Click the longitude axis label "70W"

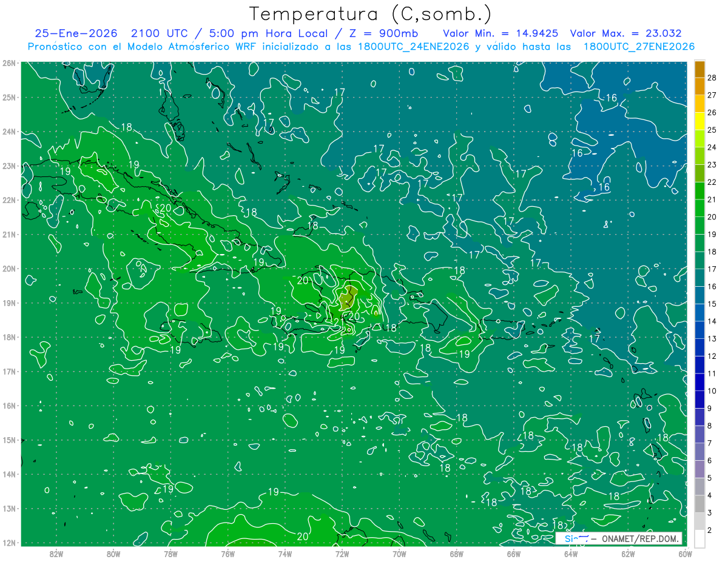(x=399, y=554)
